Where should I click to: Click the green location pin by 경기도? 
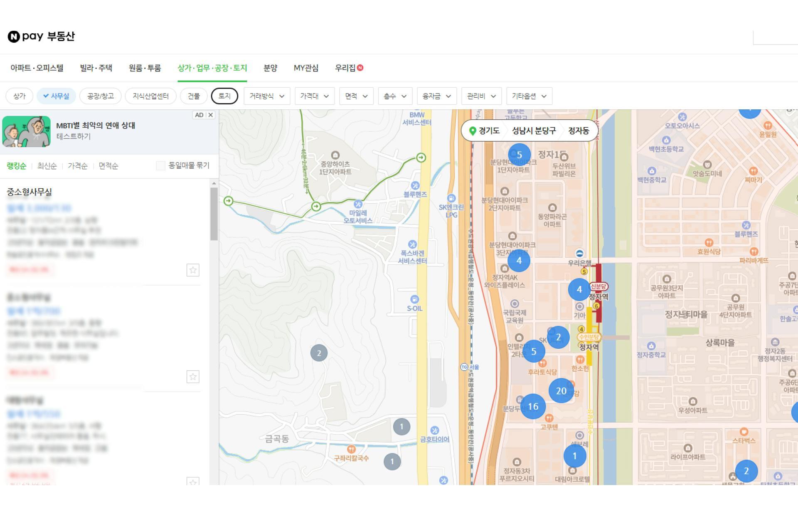[472, 131]
